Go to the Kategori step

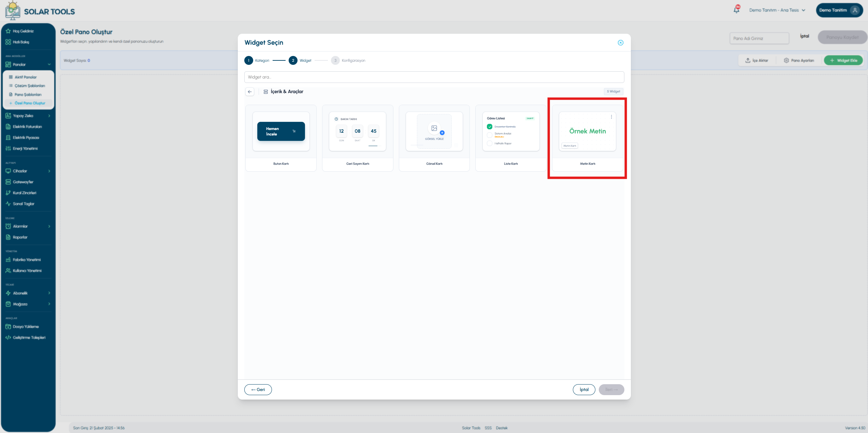(x=257, y=60)
